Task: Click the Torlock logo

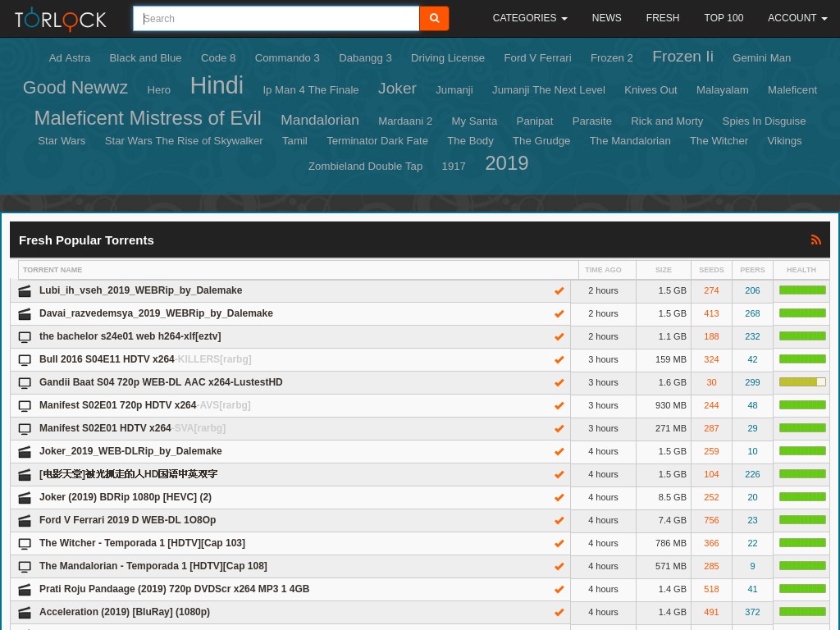Action: [61, 19]
